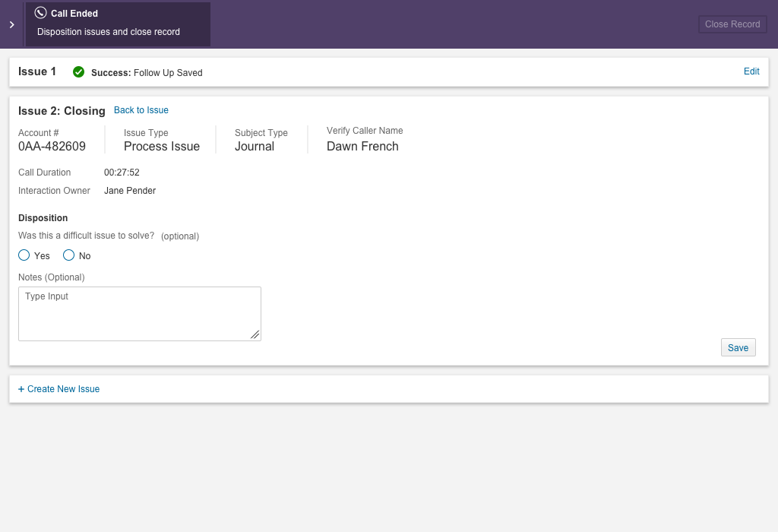778x532 pixels.
Task: Select No for difficult issue
Action: pyautogui.click(x=68, y=255)
